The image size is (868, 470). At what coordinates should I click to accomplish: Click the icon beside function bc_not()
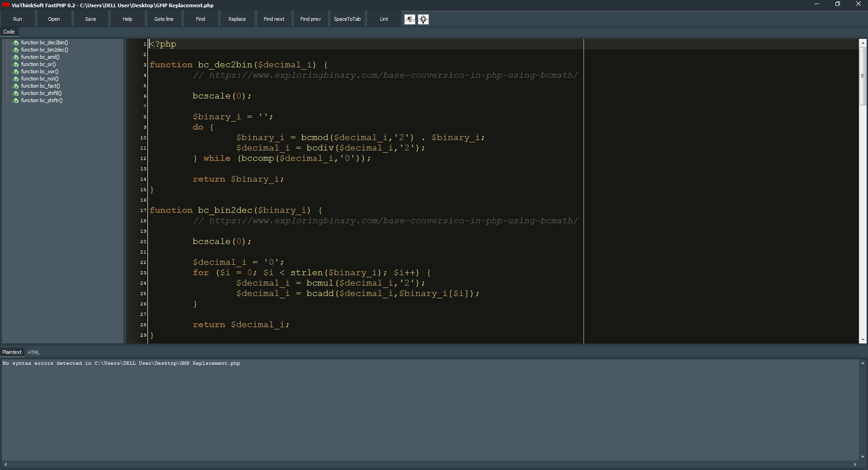click(15, 79)
